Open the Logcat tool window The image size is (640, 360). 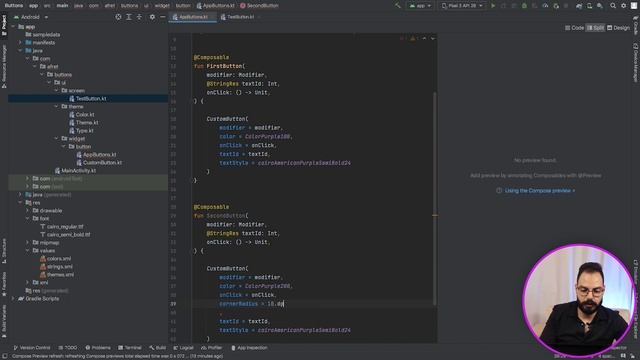[184, 348]
